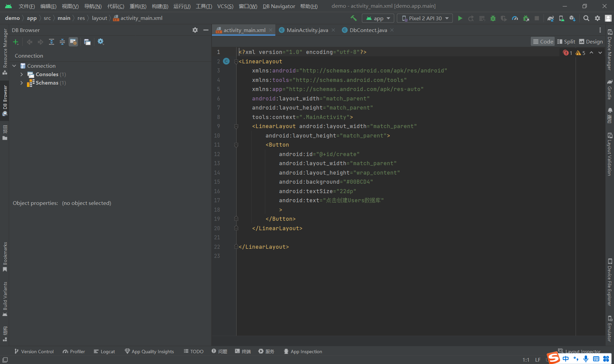Switch editor to Split view
Viewport: 614px width, 364px height.
[x=566, y=41]
